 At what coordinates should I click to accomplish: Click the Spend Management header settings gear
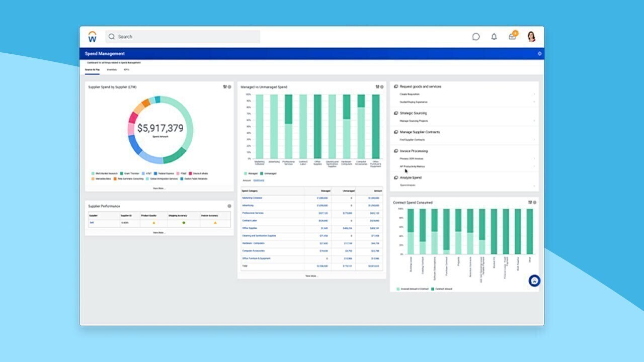pyautogui.click(x=539, y=54)
